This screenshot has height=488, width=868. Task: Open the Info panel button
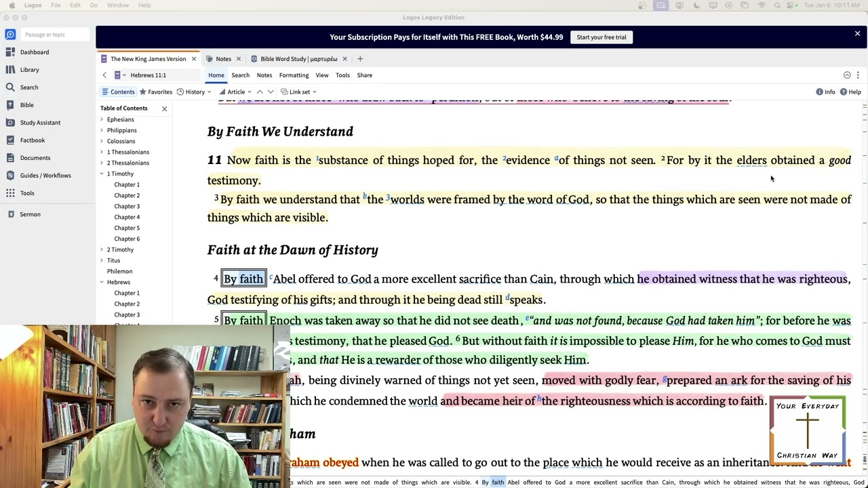click(x=825, y=91)
